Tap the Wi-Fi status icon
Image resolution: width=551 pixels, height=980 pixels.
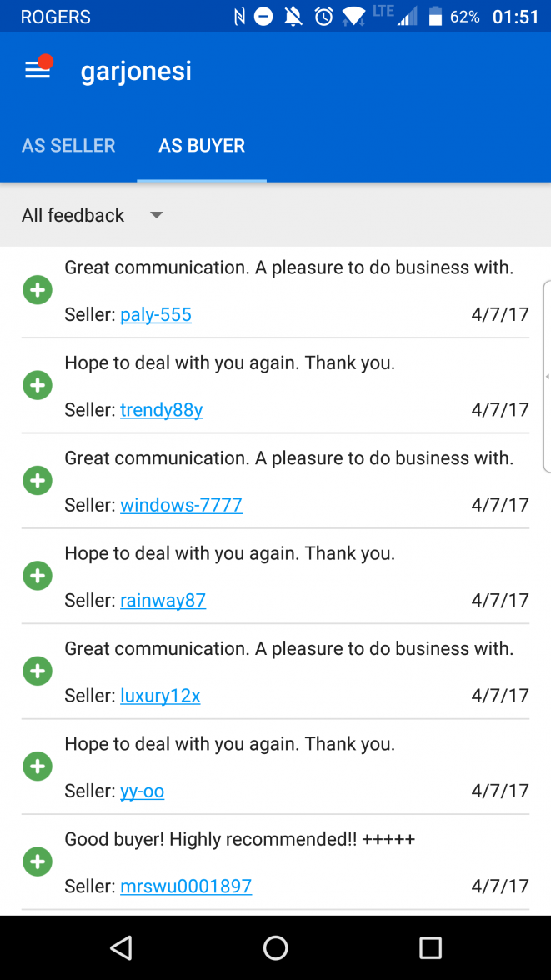354,15
